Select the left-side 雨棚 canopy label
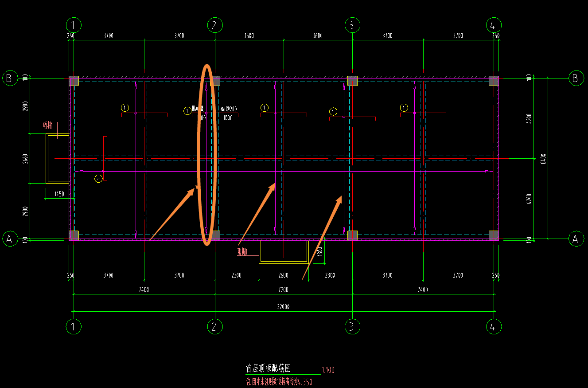The width and height of the screenshot is (588, 388). 47,125
